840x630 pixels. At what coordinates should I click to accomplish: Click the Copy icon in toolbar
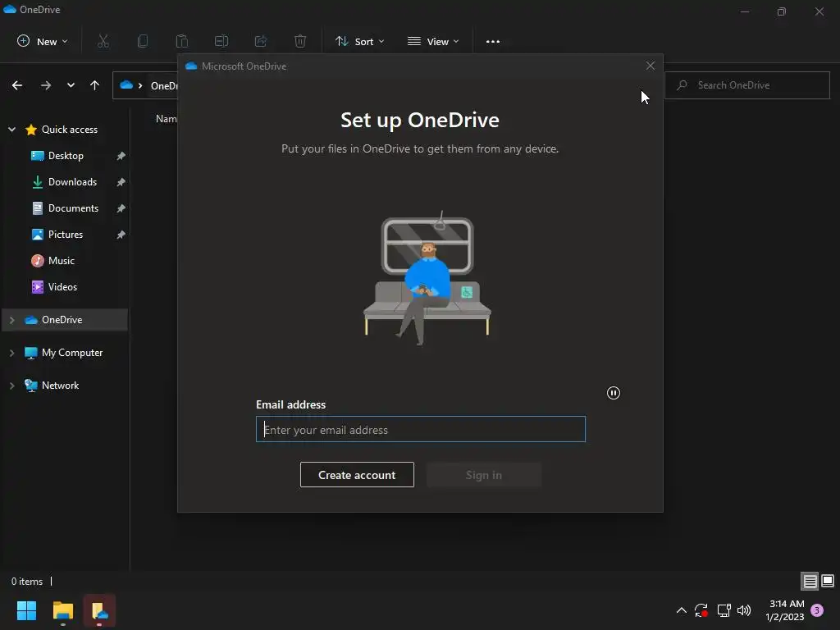click(143, 41)
